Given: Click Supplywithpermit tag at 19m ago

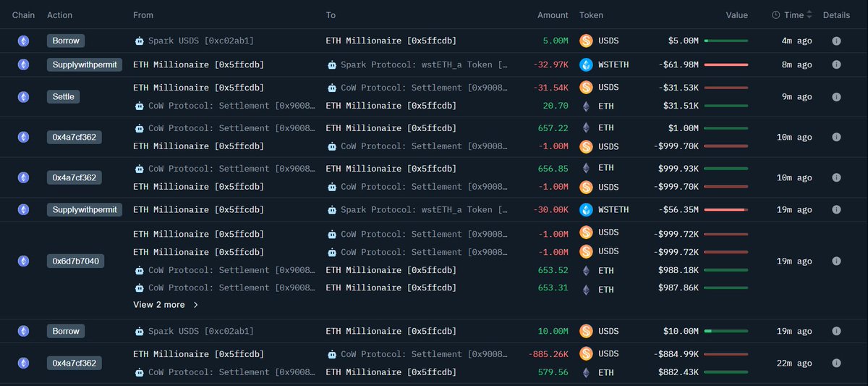Looking at the screenshot, I should click(85, 209).
